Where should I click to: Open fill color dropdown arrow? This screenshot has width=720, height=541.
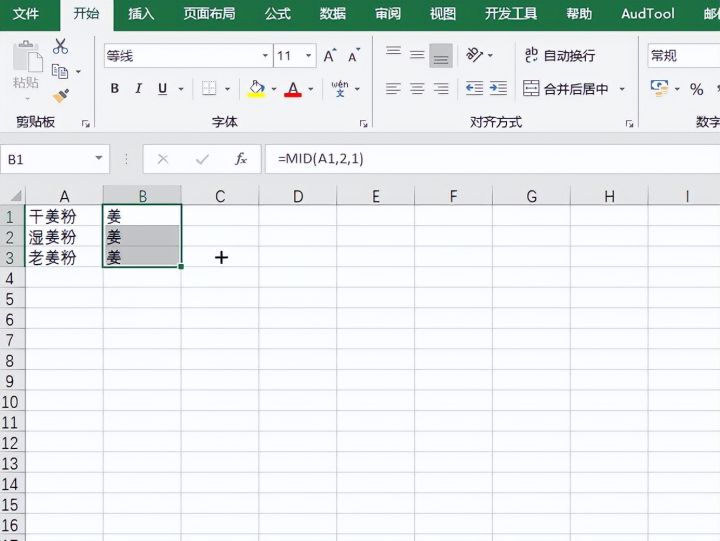click(274, 89)
